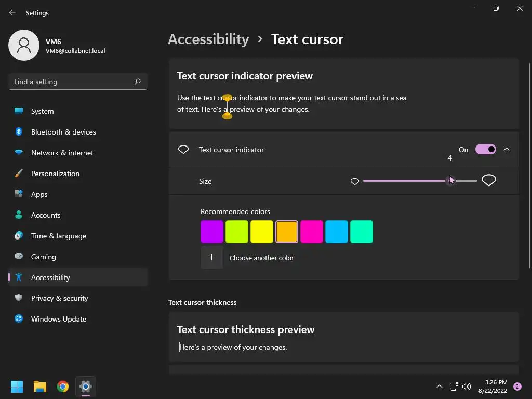The height and width of the screenshot is (399, 532).
Task: Click the Bluetooth icon in the sidebar
Action: click(x=19, y=131)
